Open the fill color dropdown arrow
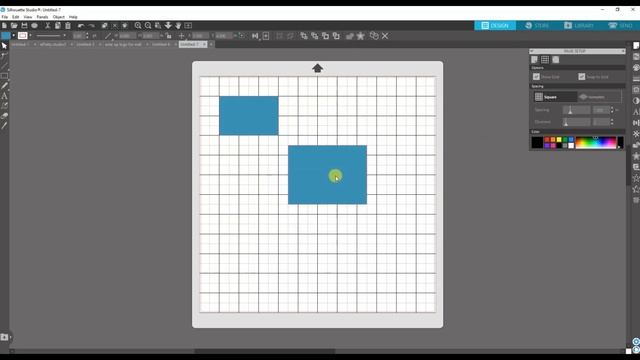This screenshot has height=360, width=640. (13, 36)
